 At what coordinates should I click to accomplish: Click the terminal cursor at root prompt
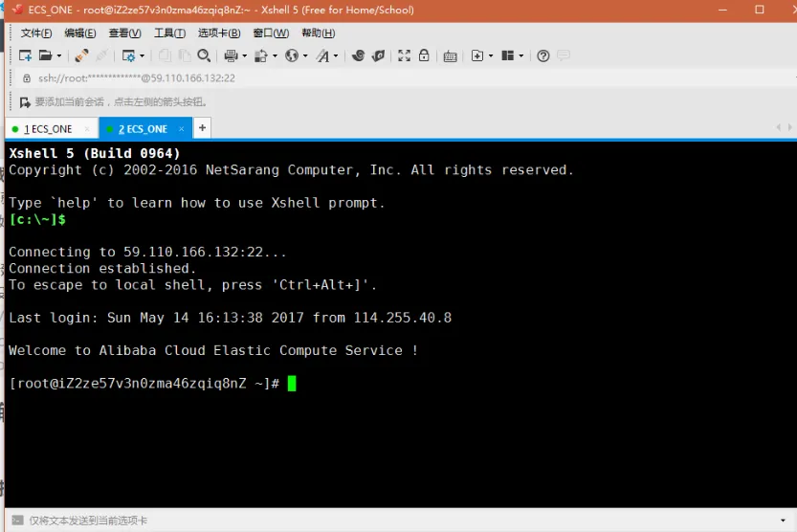point(292,383)
